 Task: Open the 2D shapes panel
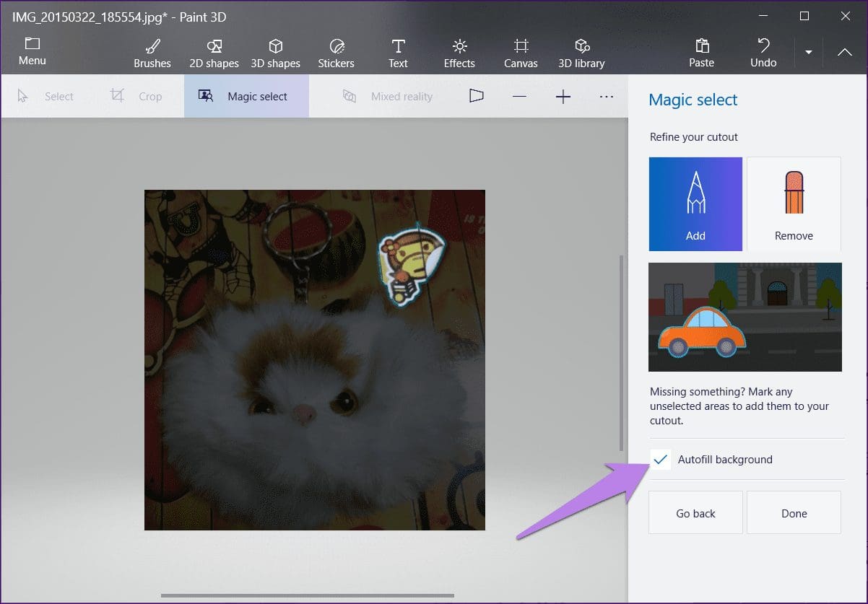click(x=214, y=53)
